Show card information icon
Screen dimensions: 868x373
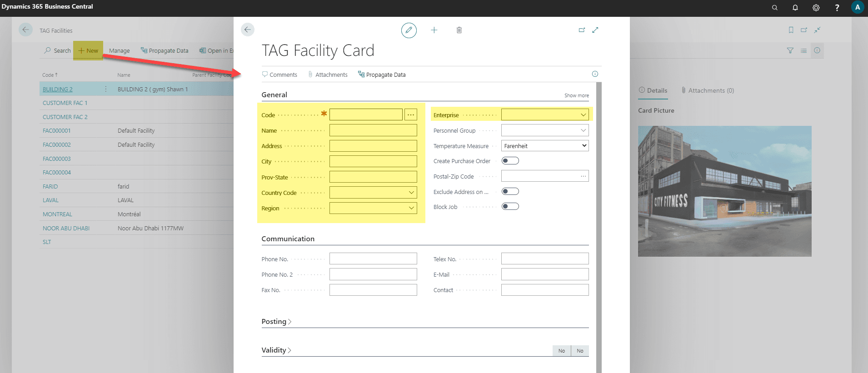click(595, 74)
